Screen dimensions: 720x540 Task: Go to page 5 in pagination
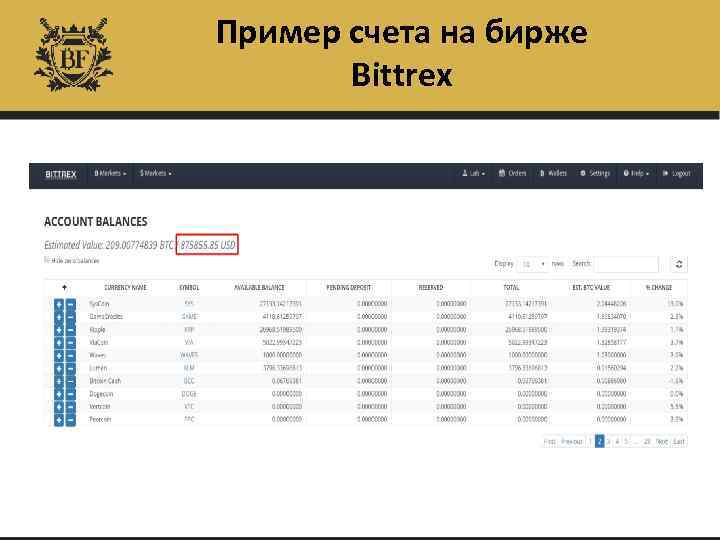pyautogui.click(x=626, y=442)
